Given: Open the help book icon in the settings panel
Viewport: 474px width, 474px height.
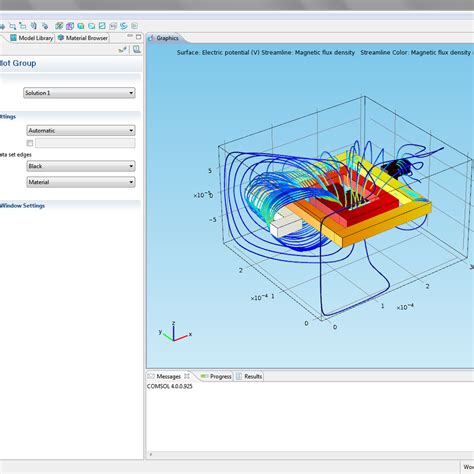Looking at the screenshot, I should (x=137, y=49).
